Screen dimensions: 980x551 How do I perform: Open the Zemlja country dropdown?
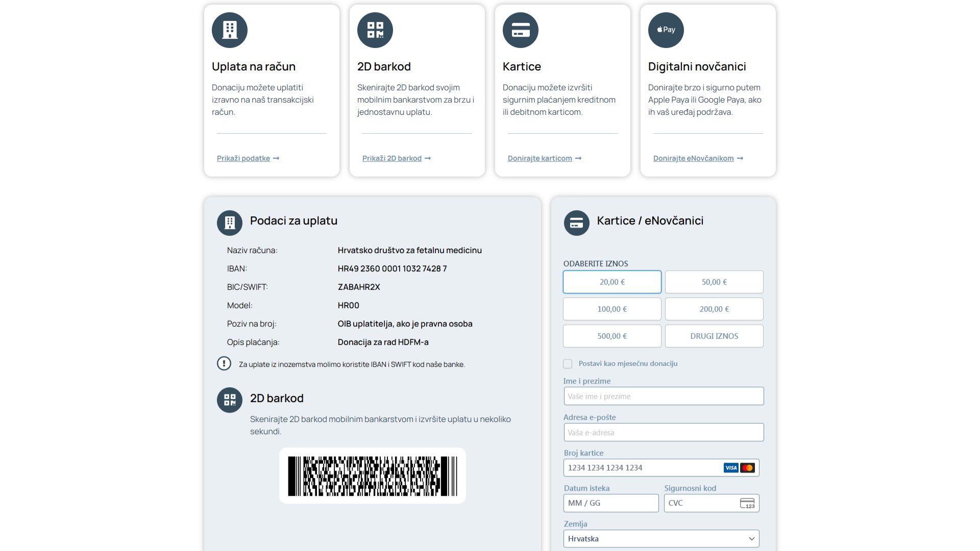(x=661, y=539)
